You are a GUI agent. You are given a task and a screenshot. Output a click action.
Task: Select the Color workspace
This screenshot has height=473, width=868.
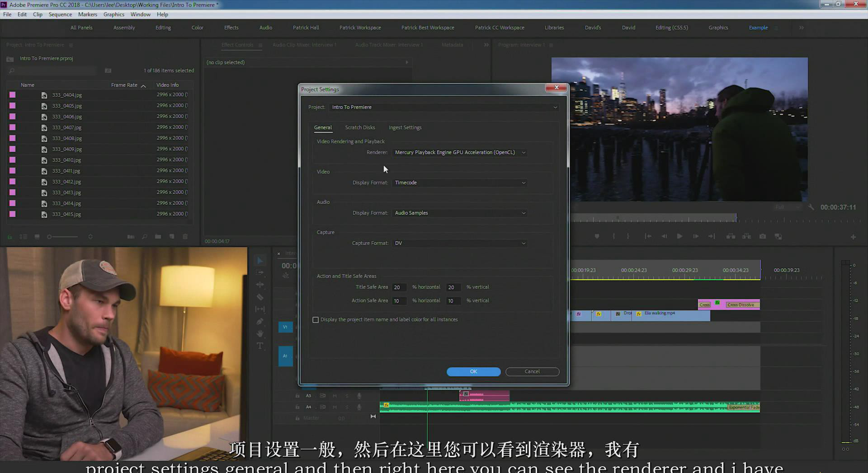click(198, 28)
